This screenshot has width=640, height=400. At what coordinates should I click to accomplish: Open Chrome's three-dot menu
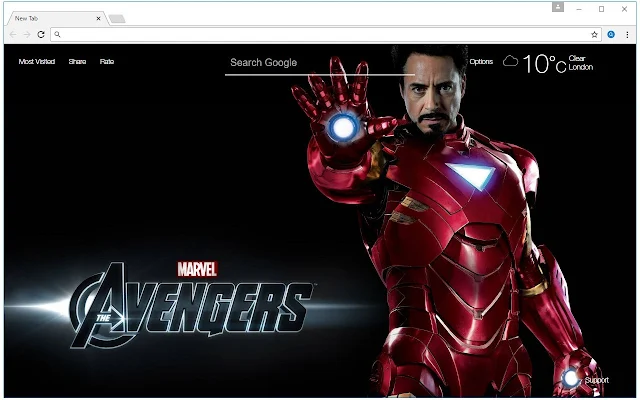click(x=627, y=35)
